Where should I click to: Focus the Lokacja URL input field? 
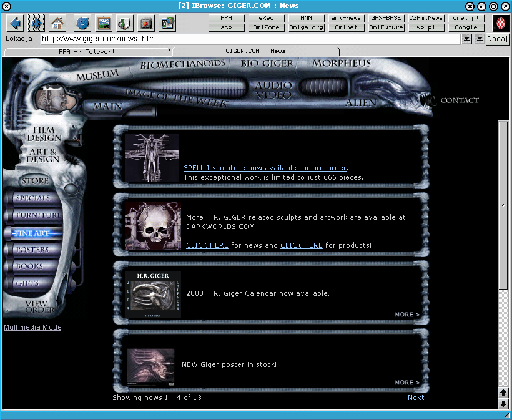coord(250,39)
